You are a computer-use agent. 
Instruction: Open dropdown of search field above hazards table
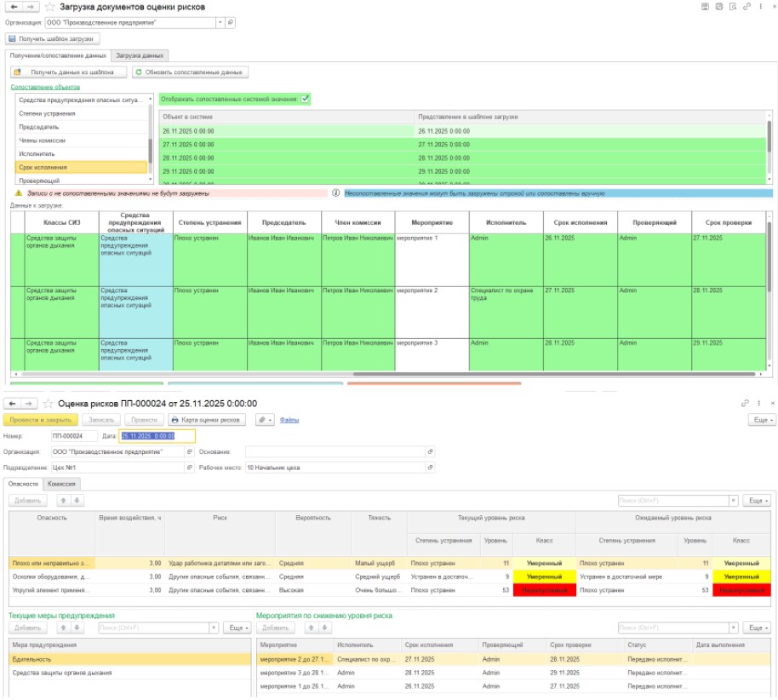[x=734, y=501]
